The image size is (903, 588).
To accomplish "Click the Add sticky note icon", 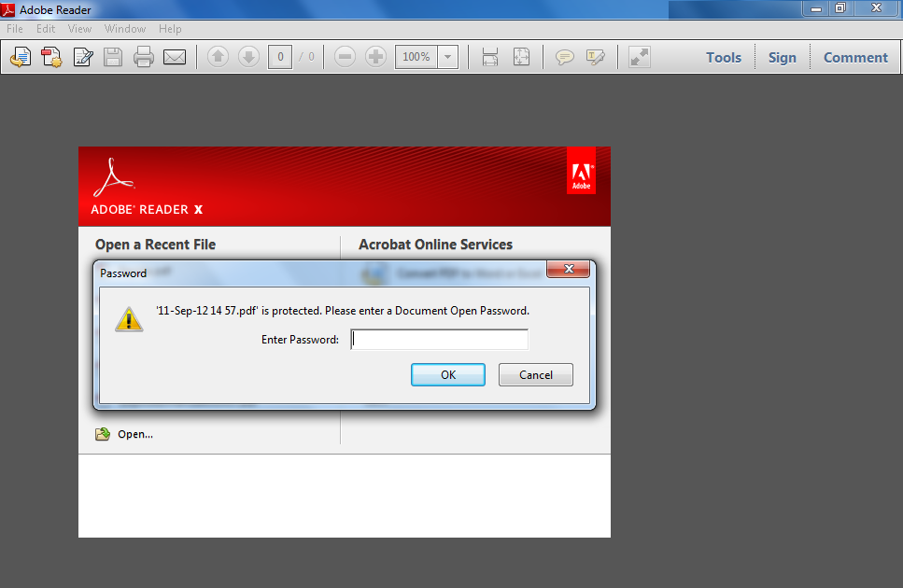I will point(564,57).
